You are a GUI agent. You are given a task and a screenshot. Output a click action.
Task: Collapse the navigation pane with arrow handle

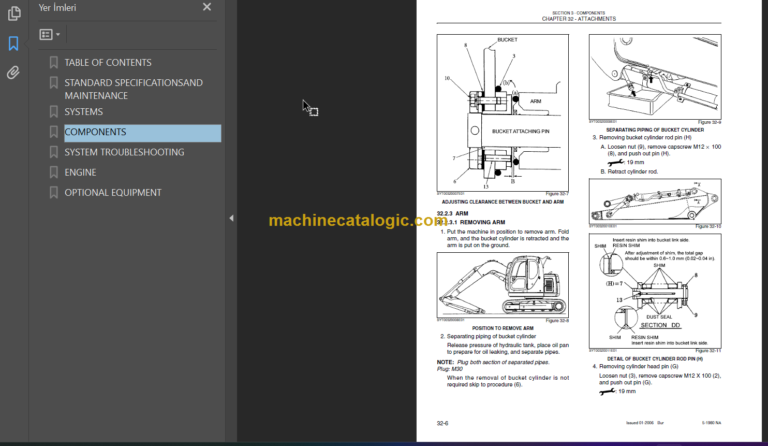[x=231, y=217]
